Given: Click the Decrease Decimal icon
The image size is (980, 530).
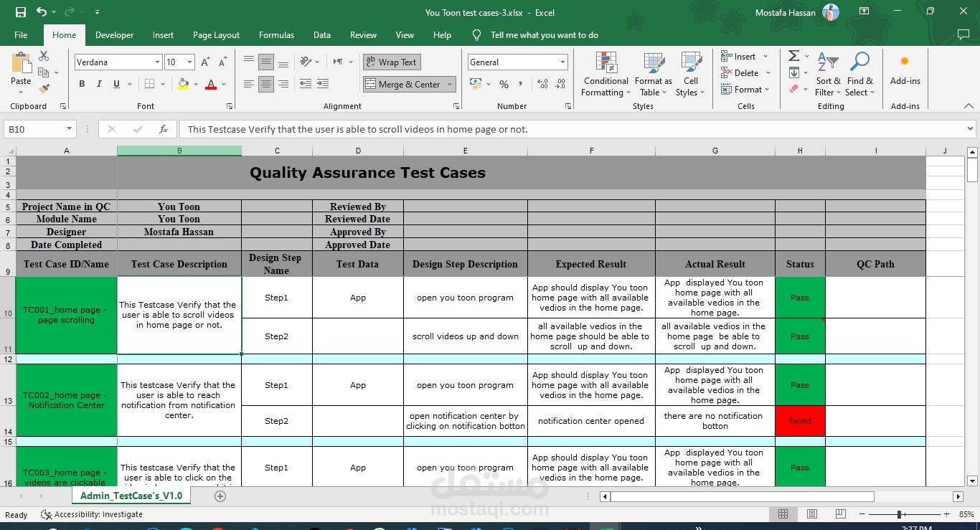Looking at the screenshot, I should point(559,84).
